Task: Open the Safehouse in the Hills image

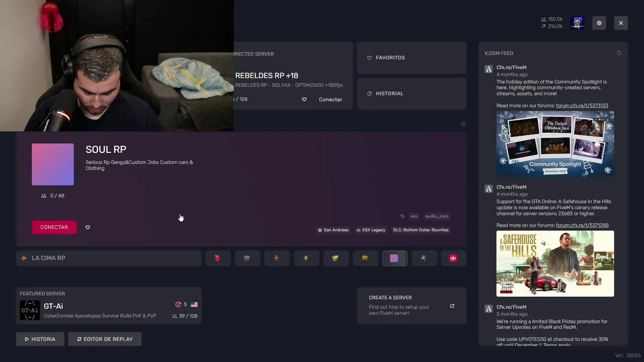Action: pyautogui.click(x=555, y=263)
